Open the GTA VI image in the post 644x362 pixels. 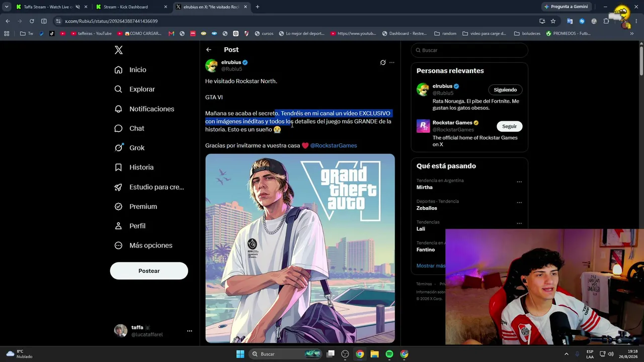[x=300, y=248]
